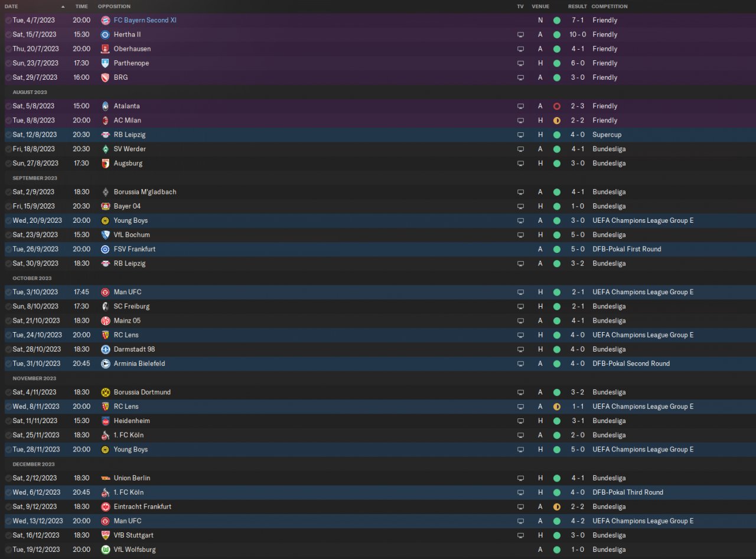Click the AC Milan club badge

coord(105,121)
